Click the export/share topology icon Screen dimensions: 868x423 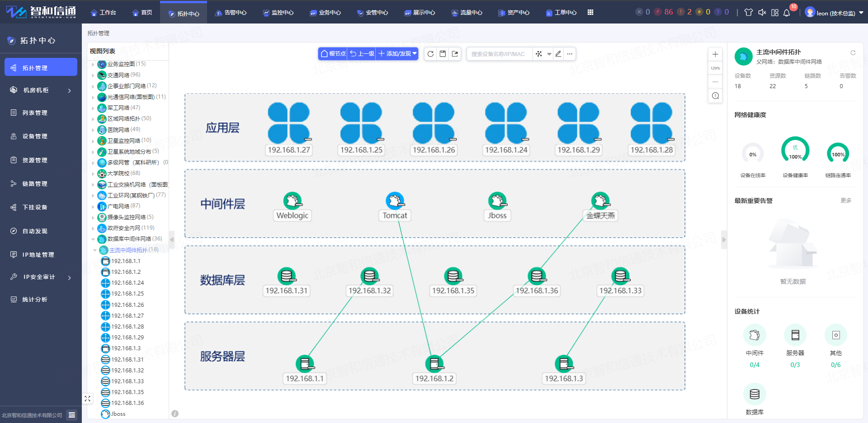point(455,54)
